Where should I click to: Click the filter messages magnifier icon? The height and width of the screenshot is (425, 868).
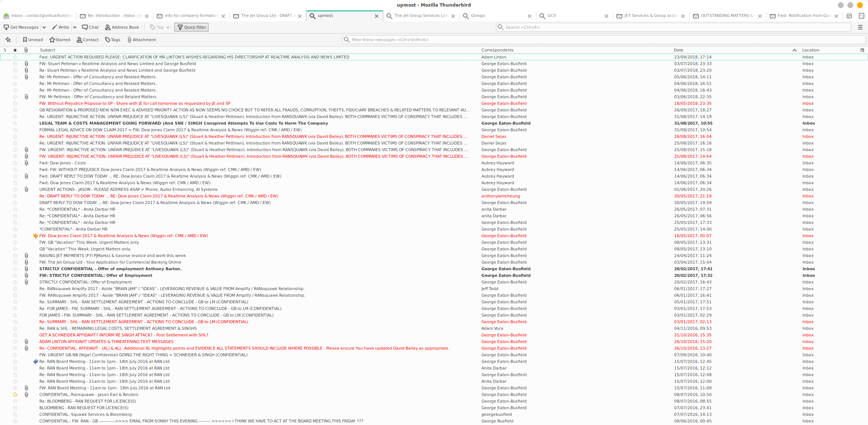tap(346, 40)
